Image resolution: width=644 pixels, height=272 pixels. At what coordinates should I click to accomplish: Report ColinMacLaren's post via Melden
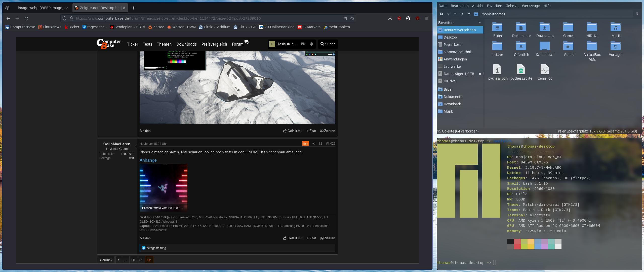coord(145,238)
